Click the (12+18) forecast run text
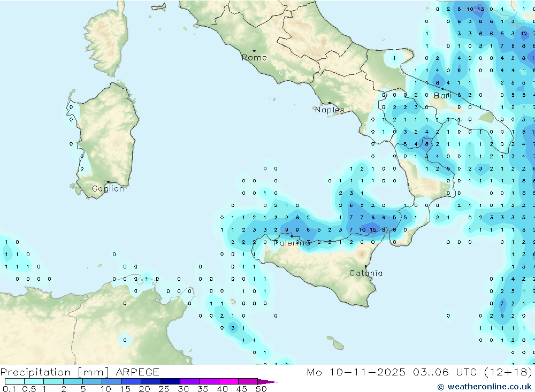 tap(508, 372)
